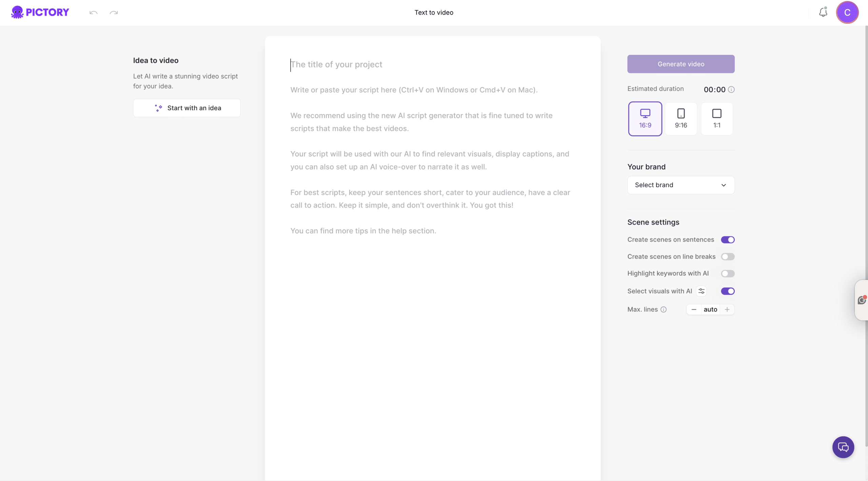Click the estimated duration info icon

click(731, 90)
